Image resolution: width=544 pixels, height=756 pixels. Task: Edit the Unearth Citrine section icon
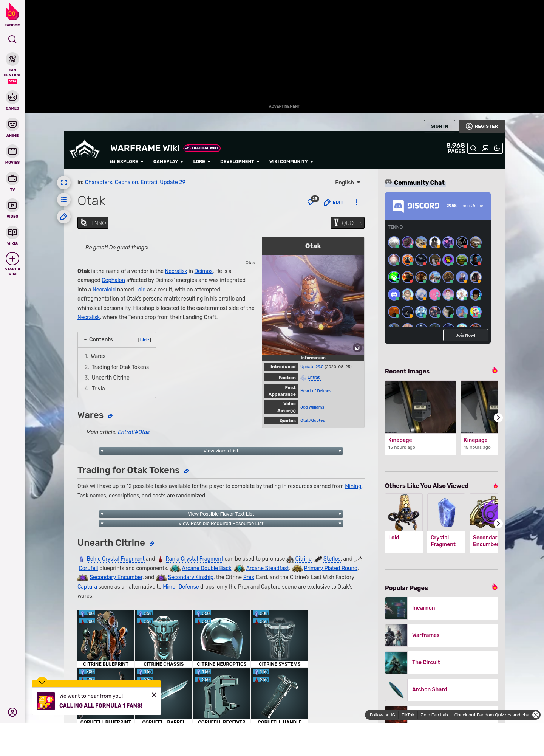152,544
